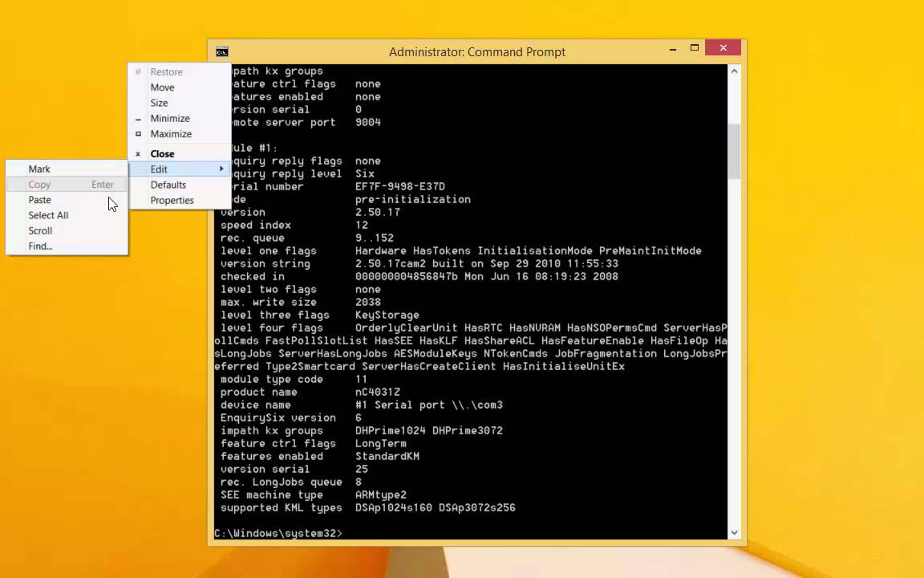Close the Command Prompt window
The height and width of the screenshot is (578, 924).
coord(723,48)
